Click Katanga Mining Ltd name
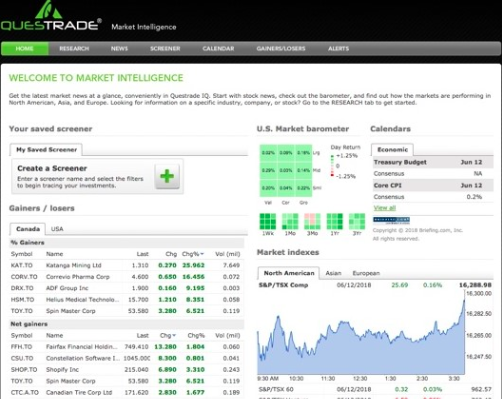Image resolution: width=504 pixels, height=403 pixels. [73, 265]
